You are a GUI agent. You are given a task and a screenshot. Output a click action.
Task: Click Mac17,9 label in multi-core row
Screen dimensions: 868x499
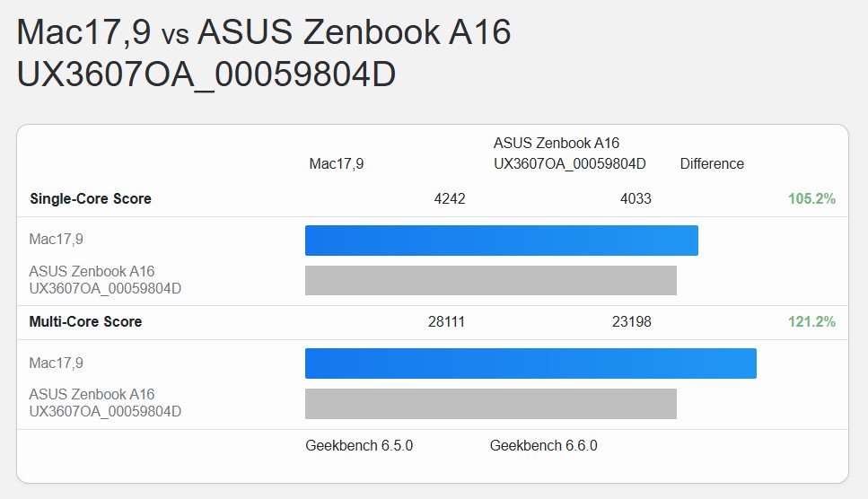(x=56, y=363)
